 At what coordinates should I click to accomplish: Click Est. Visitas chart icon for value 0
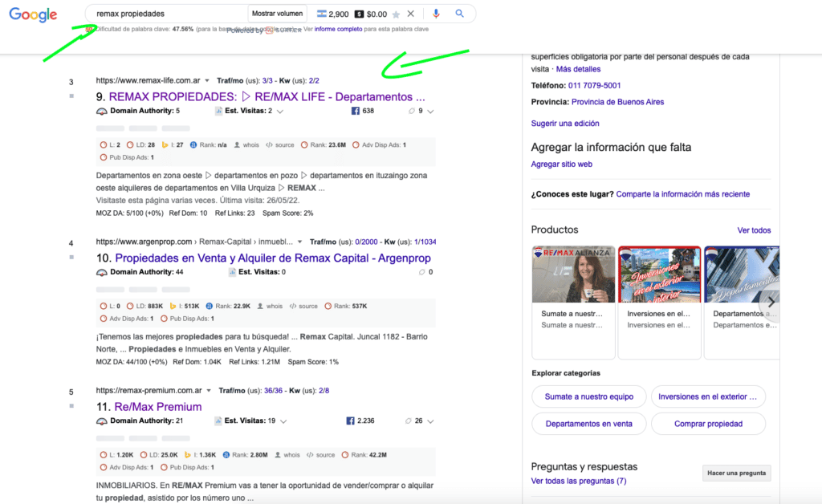[232, 272]
